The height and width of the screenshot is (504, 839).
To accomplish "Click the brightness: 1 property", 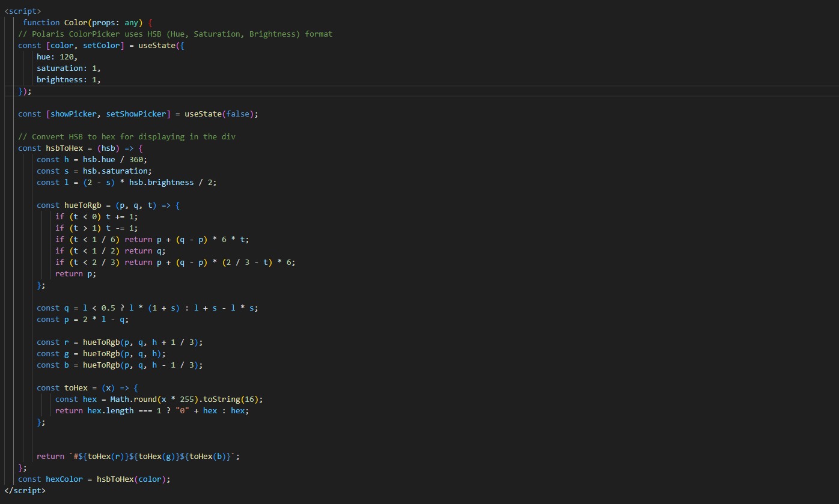I will point(69,79).
